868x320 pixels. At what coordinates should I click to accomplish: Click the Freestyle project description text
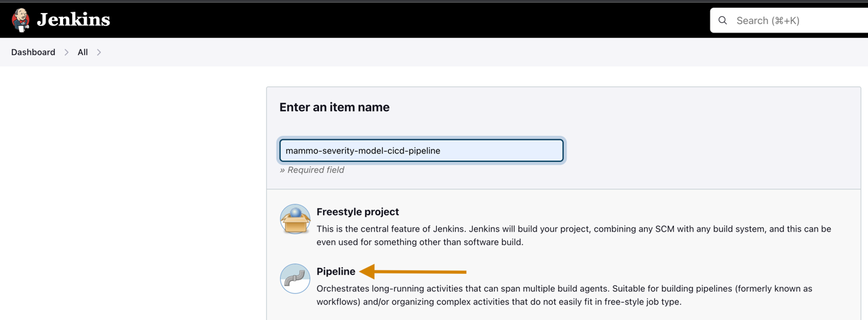click(x=573, y=235)
